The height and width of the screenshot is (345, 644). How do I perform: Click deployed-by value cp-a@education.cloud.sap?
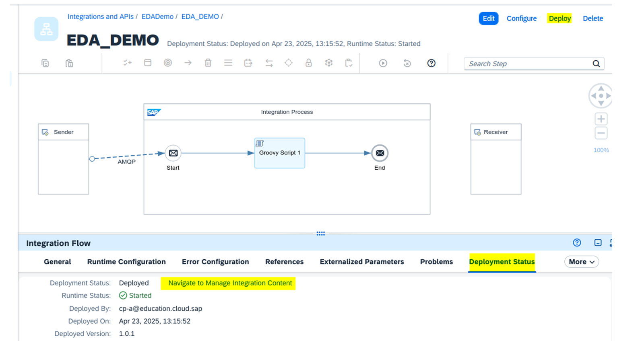point(161,308)
